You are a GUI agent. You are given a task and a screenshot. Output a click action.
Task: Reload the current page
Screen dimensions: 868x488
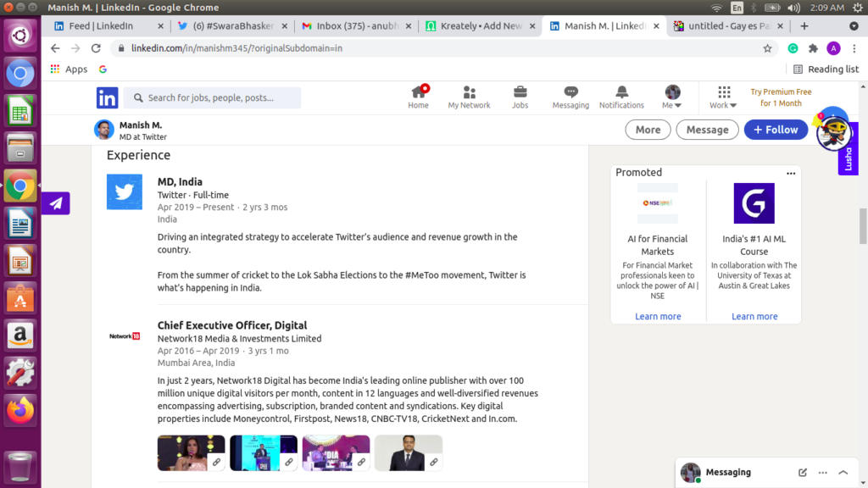96,48
